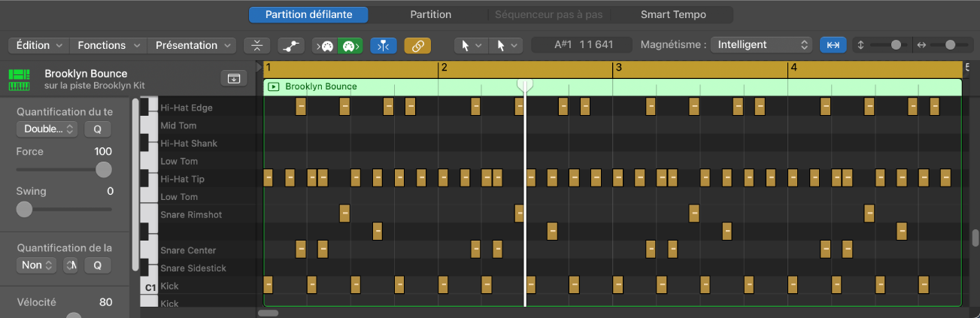Click the blue horizontal auto-zoom button
The image size is (980, 318).
(833, 45)
